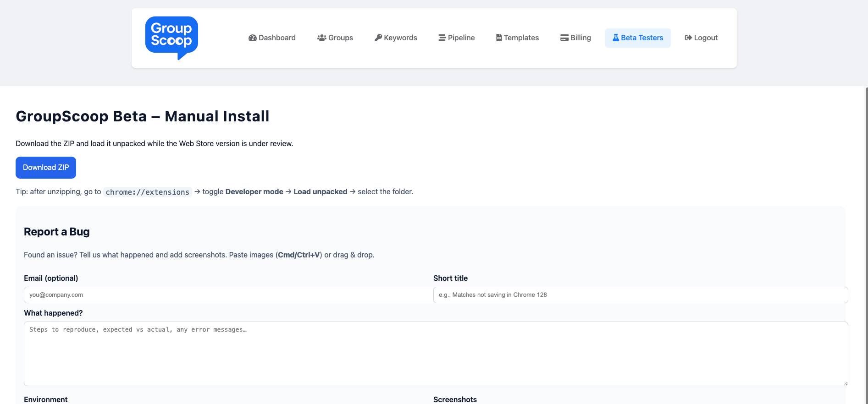This screenshot has width=868, height=404.
Task: Click the Templates document icon
Action: click(x=499, y=38)
